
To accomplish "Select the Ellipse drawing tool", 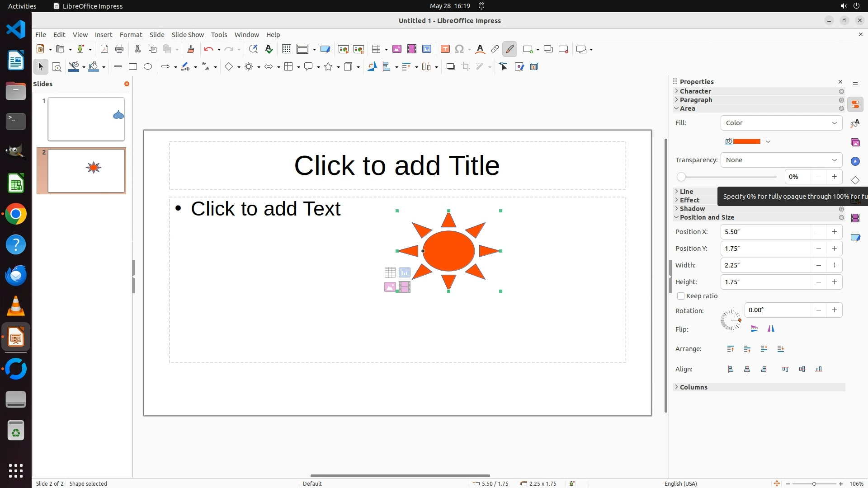I will pyautogui.click(x=148, y=67).
